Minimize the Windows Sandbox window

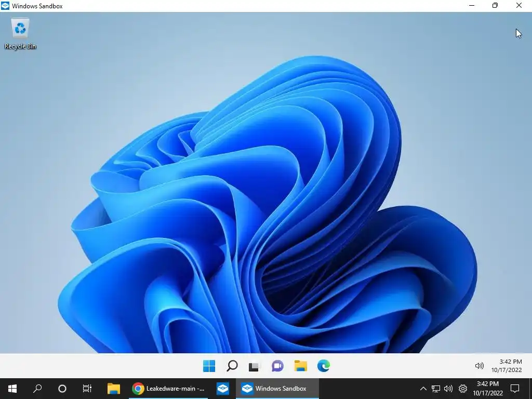click(472, 5)
